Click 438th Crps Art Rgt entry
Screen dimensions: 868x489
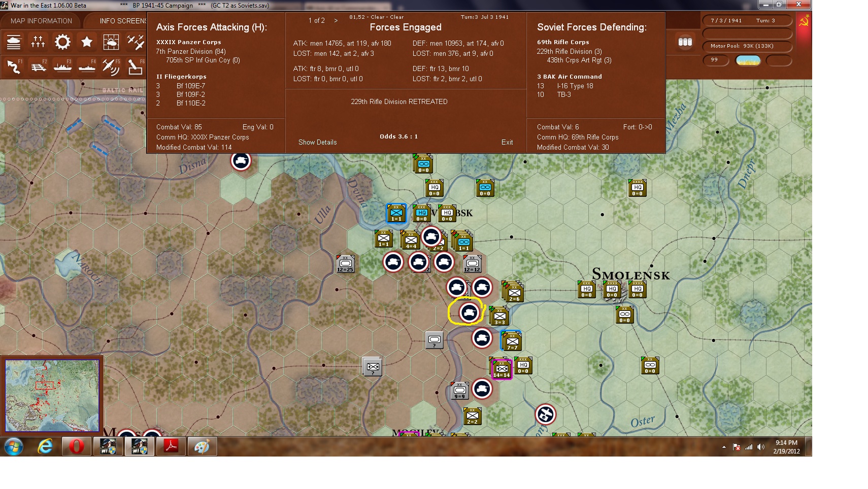[x=579, y=60]
